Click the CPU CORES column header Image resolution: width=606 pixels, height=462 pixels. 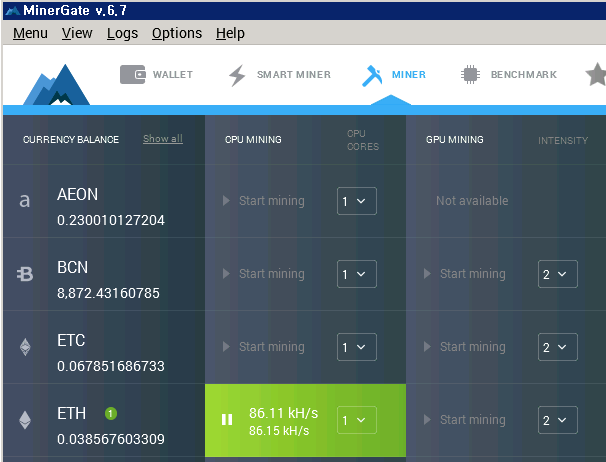click(x=363, y=140)
